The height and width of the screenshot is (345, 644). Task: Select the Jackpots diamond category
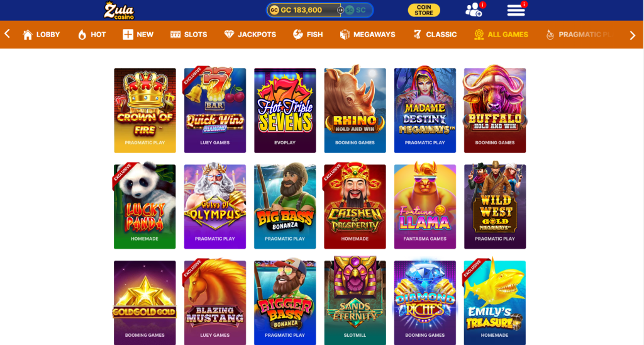250,35
